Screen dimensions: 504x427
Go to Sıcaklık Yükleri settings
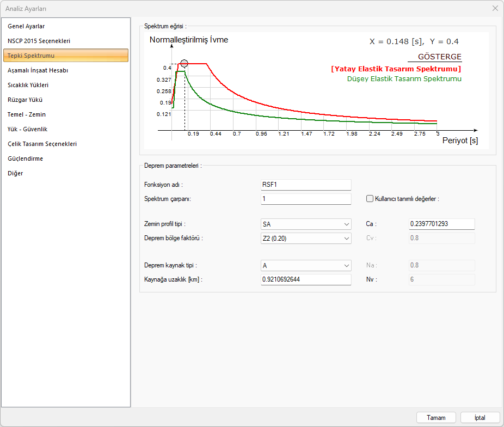point(28,85)
